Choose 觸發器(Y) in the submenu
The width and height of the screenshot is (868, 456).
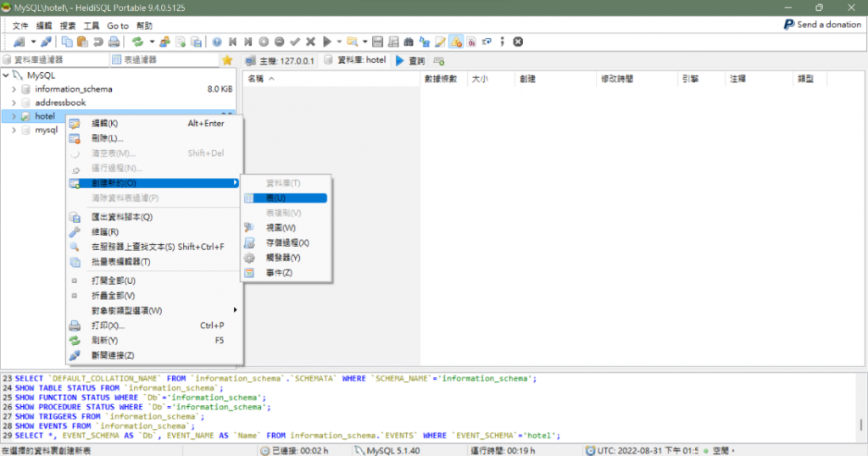286,258
